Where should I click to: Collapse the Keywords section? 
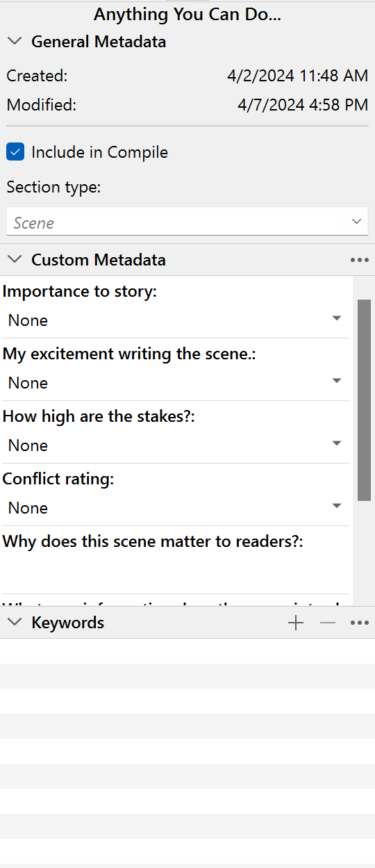click(15, 623)
